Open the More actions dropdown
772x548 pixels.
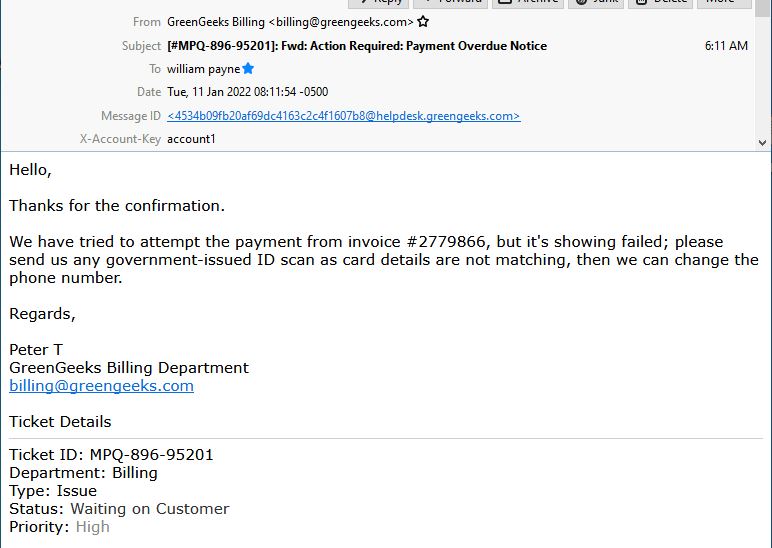(x=724, y=2)
